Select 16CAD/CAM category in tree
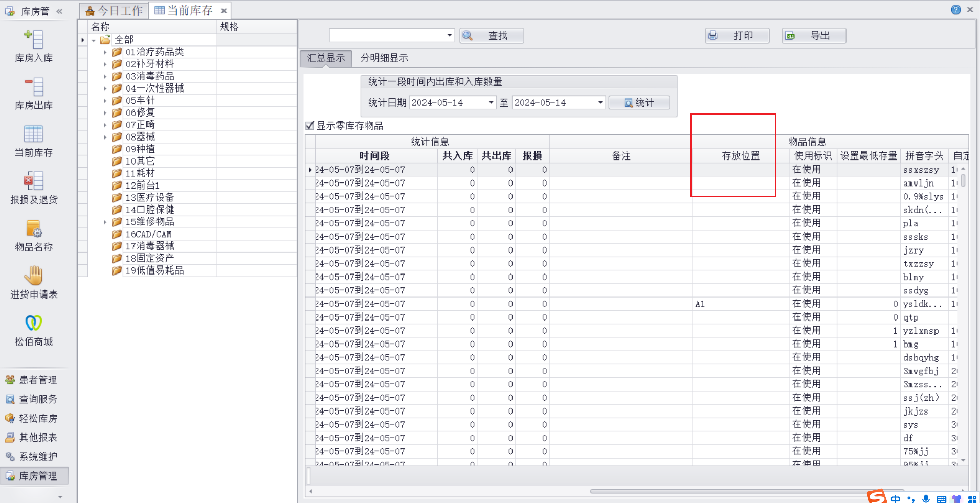Screen dimensions: 980x503 (x=148, y=234)
